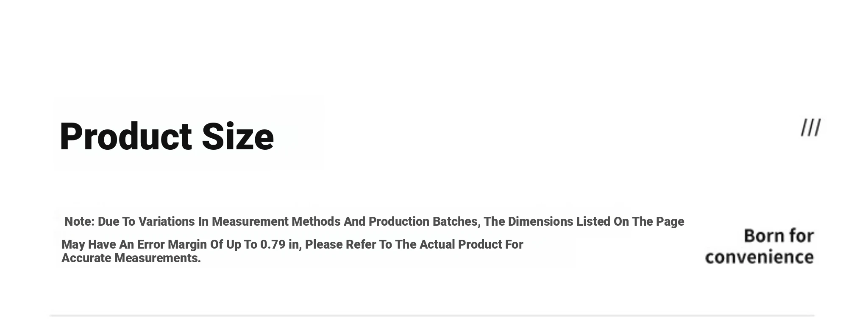Click "May Have An" at second line start
868x336 pixels.
97,244
